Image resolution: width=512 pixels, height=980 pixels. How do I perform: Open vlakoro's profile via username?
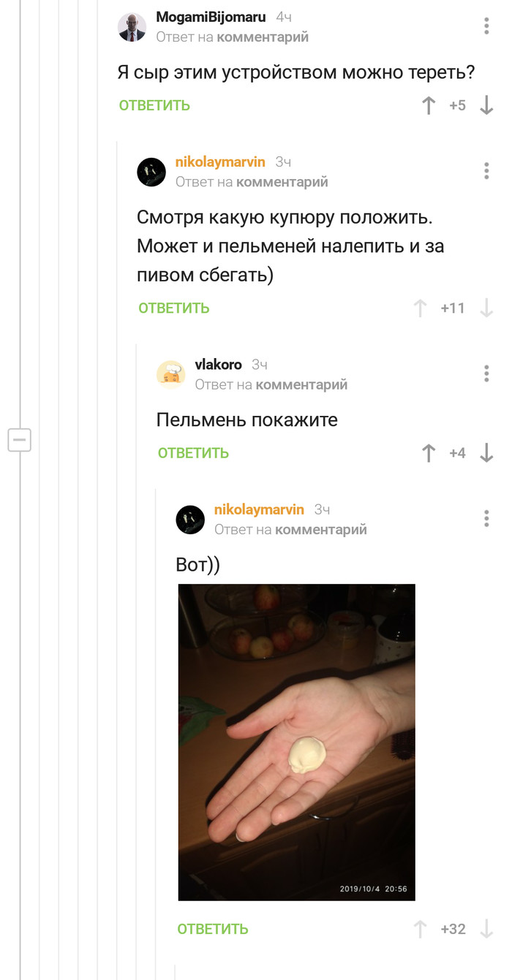(x=218, y=364)
